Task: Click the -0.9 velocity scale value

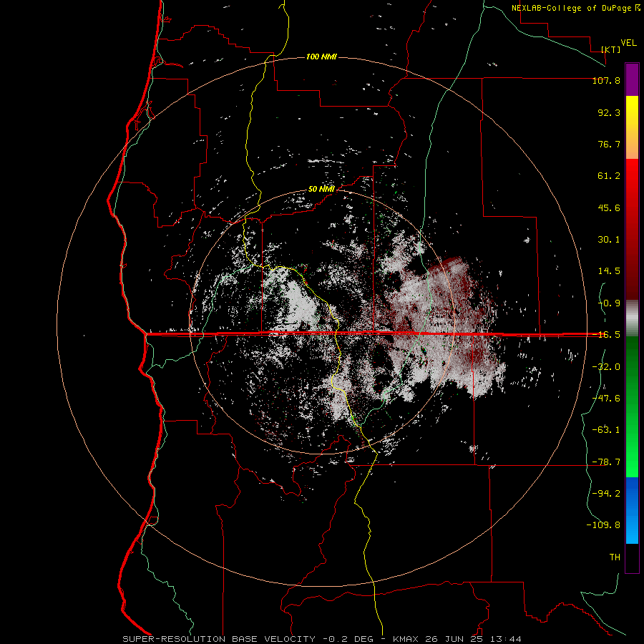Action: 609,303
